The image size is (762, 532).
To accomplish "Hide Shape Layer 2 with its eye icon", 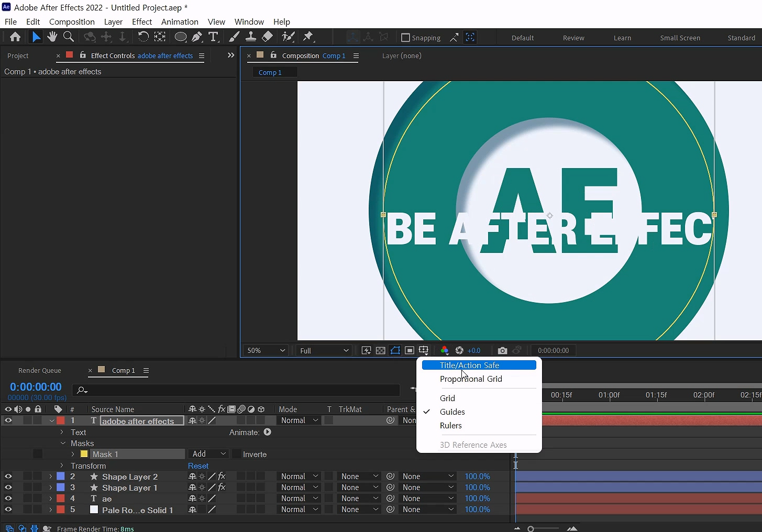I will click(8, 476).
